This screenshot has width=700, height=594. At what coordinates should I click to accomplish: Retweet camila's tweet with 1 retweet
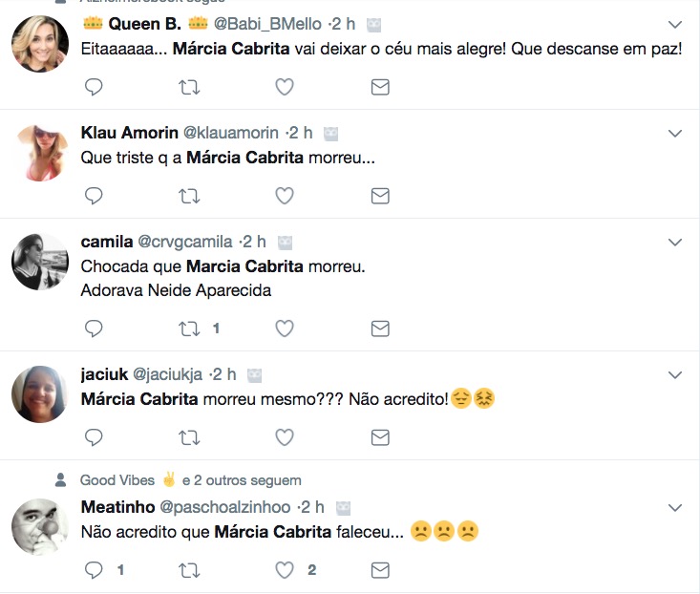[x=189, y=329]
